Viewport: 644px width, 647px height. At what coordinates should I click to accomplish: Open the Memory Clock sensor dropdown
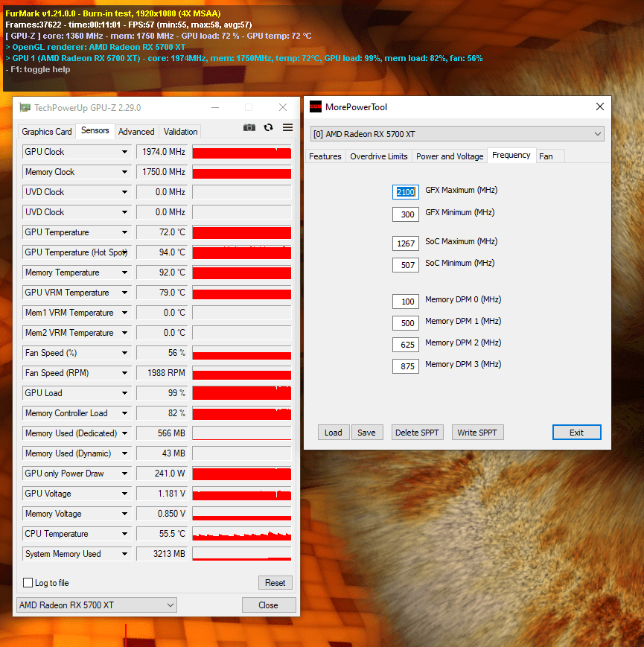pyautogui.click(x=124, y=172)
